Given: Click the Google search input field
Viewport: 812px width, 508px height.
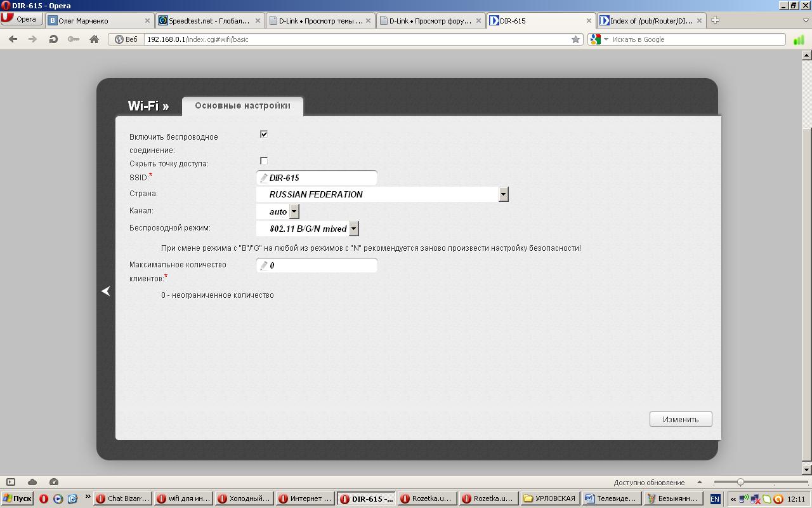Looking at the screenshot, I should (698, 39).
